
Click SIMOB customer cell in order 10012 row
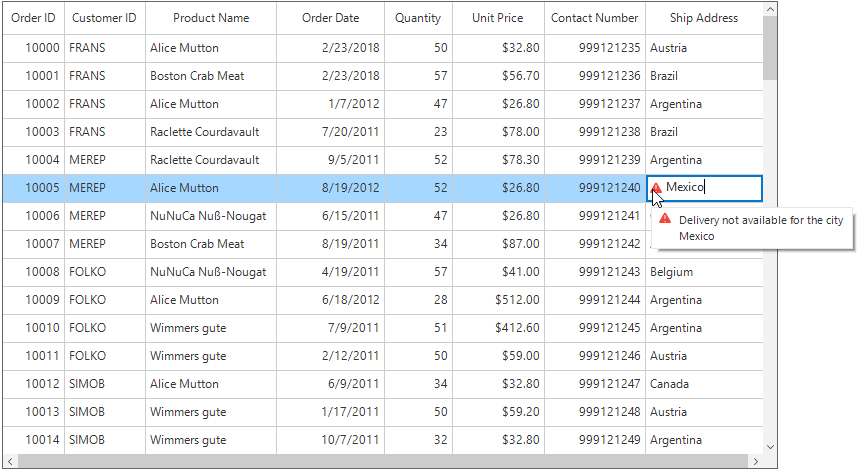[x=105, y=384]
